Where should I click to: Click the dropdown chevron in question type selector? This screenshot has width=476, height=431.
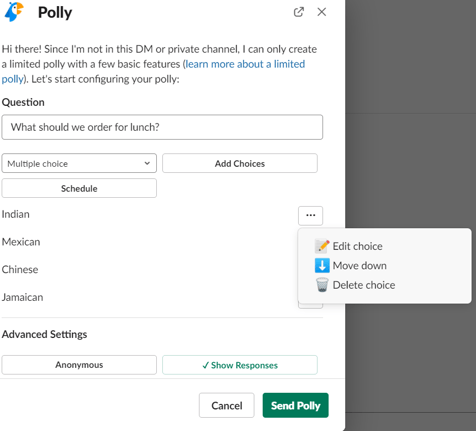(x=147, y=163)
